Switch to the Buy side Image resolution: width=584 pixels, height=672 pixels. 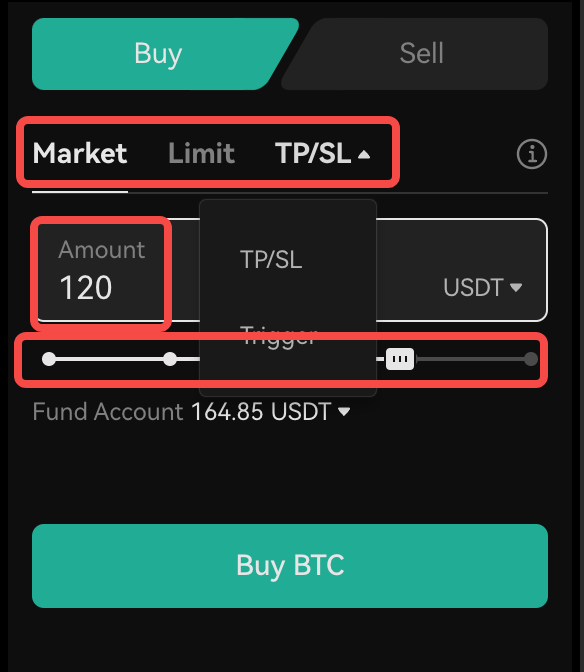click(159, 54)
